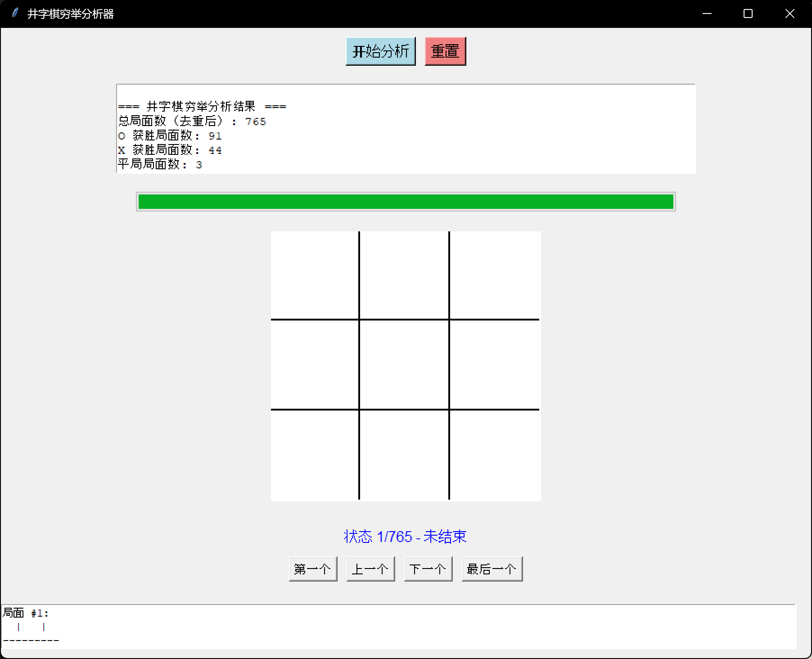This screenshot has height=659, width=812.
Task: Click the window title text 井字棋穷举分析器
Action: tap(71, 14)
